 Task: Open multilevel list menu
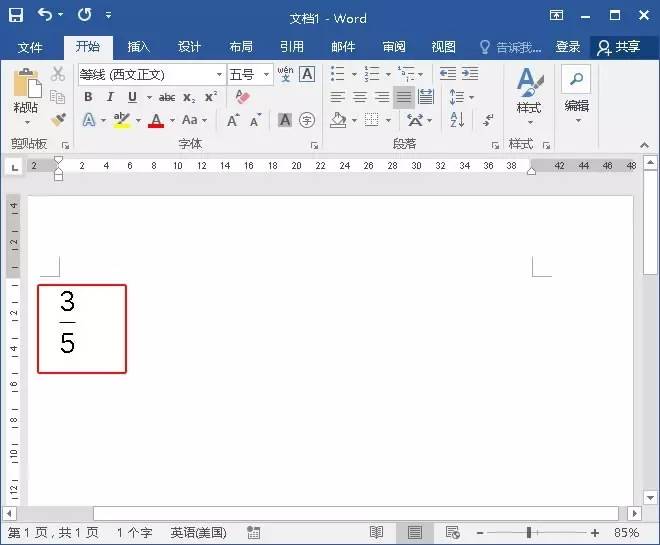click(x=410, y=74)
